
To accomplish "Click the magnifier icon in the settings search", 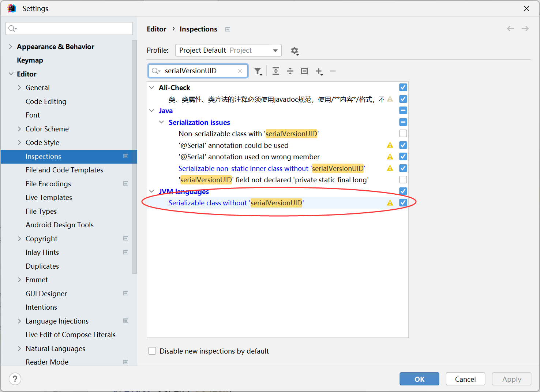I will [13, 29].
